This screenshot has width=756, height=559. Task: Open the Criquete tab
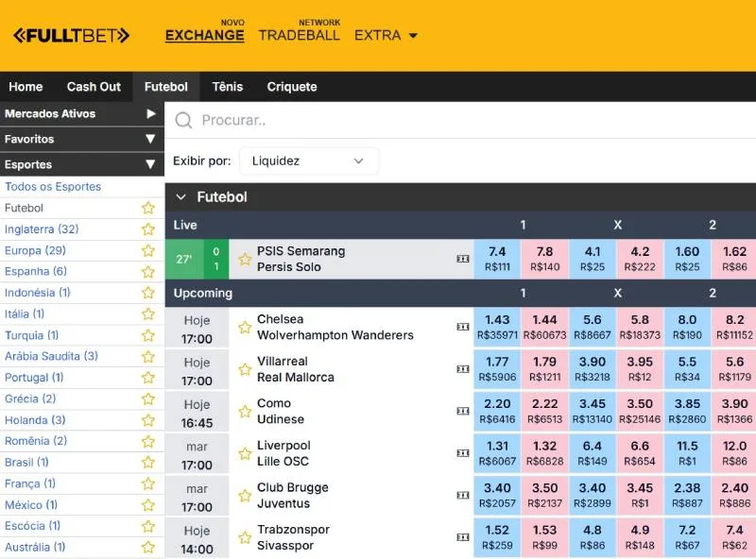click(x=291, y=86)
